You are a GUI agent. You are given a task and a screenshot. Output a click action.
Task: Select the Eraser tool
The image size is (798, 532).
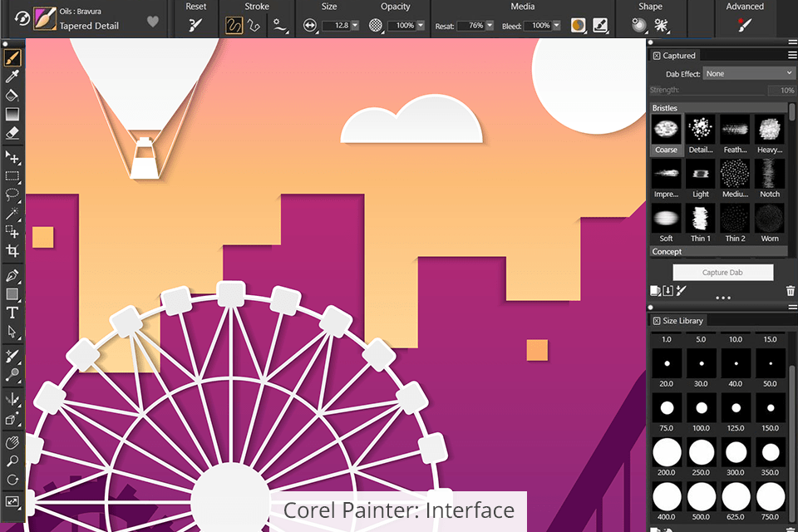(x=12, y=133)
